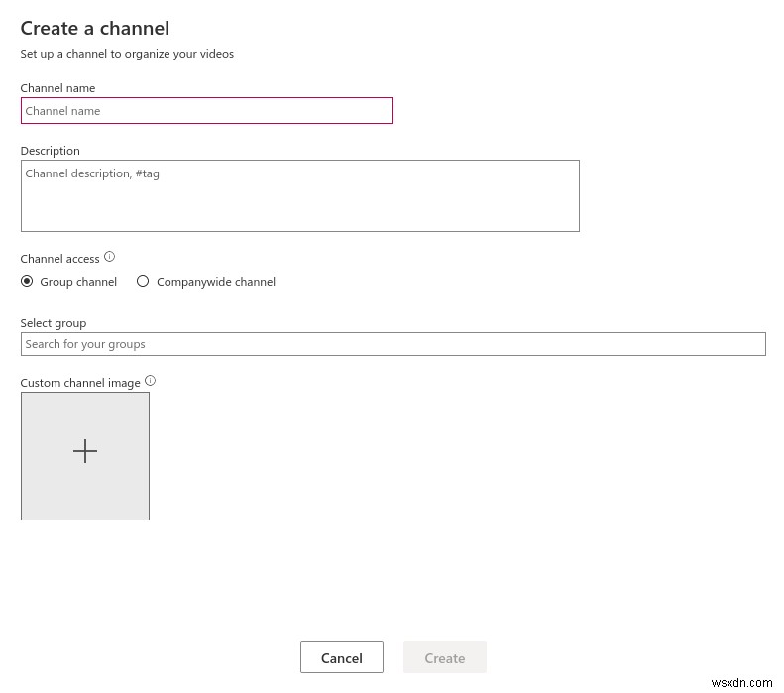Click the "Custom channel image" label
Viewport: 784px width, 693px height.
(80, 383)
